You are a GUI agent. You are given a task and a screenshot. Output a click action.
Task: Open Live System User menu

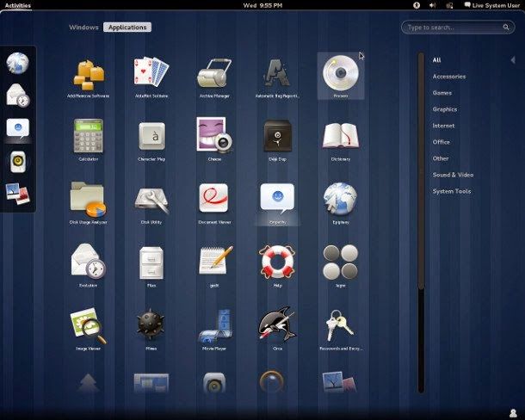(x=491, y=5)
